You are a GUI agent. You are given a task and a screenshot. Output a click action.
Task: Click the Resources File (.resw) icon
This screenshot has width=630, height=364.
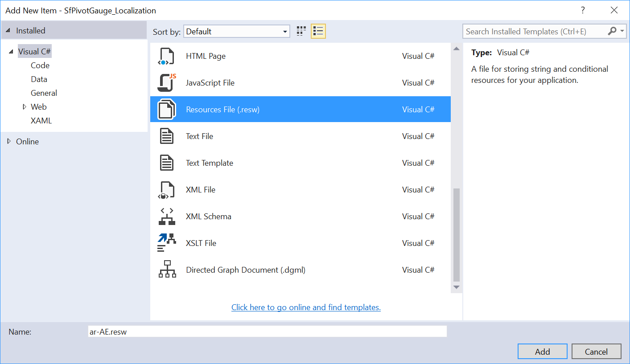click(x=166, y=110)
